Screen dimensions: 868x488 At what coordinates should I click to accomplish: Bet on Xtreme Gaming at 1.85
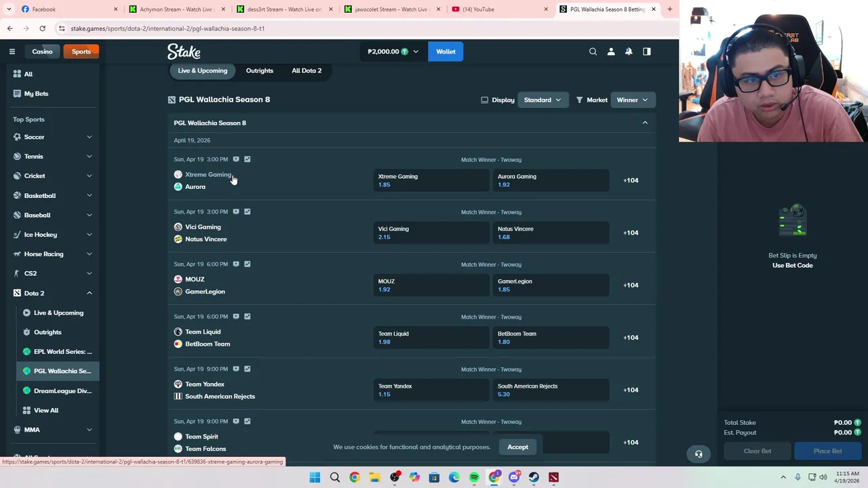(431, 180)
